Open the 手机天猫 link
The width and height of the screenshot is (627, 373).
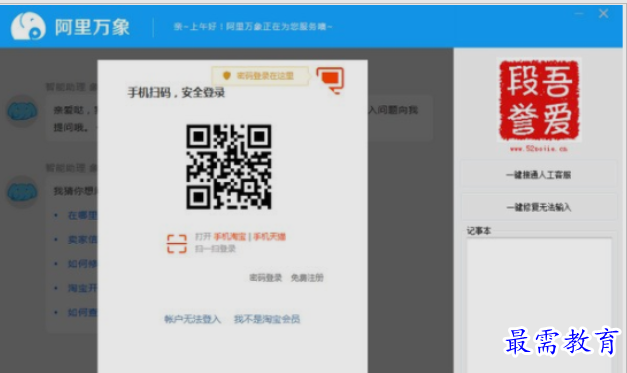[x=270, y=237]
